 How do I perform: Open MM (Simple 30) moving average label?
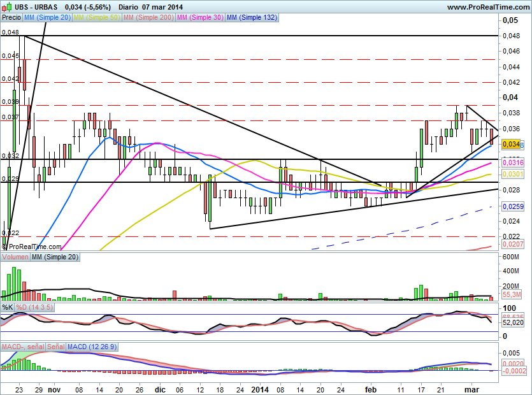200,17
